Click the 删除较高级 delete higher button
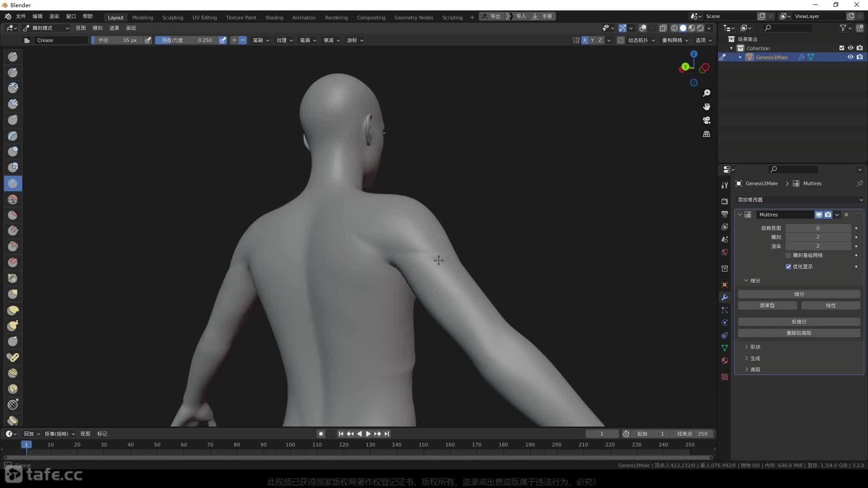868x488 pixels. [x=799, y=333]
